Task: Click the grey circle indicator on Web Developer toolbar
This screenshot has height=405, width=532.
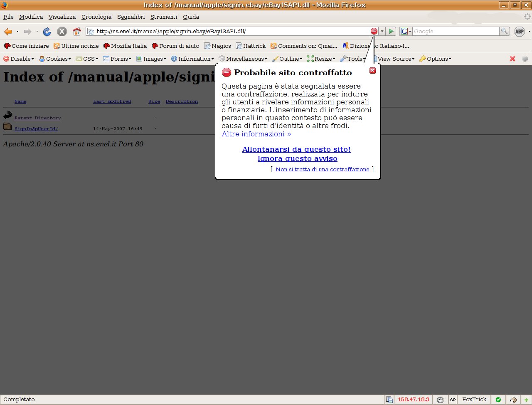Action: [x=525, y=59]
